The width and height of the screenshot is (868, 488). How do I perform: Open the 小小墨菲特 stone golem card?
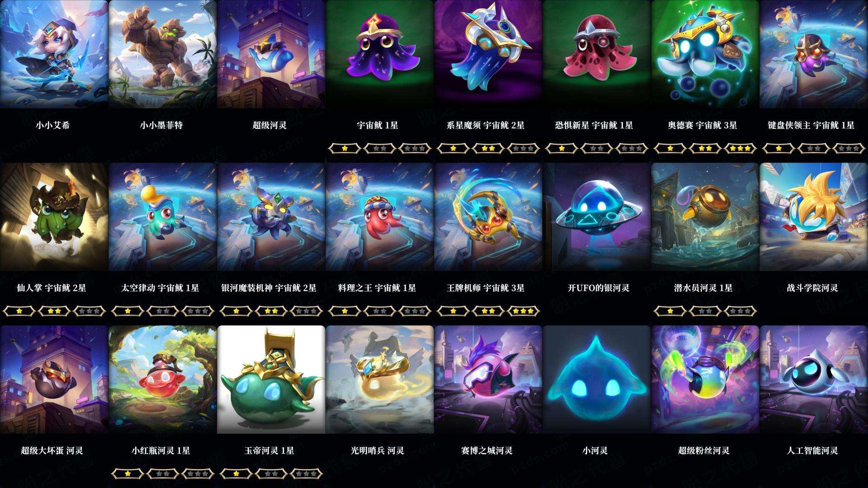tap(162, 54)
